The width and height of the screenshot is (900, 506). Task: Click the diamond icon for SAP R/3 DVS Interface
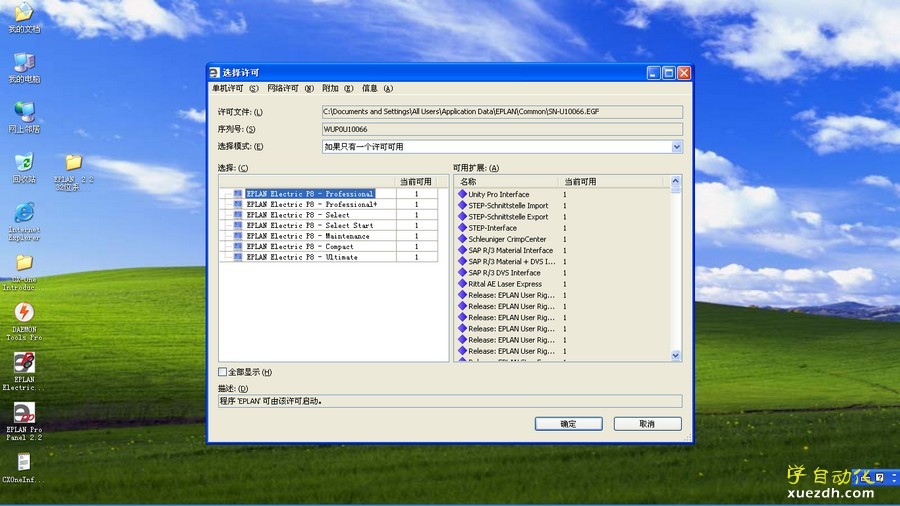(462, 273)
